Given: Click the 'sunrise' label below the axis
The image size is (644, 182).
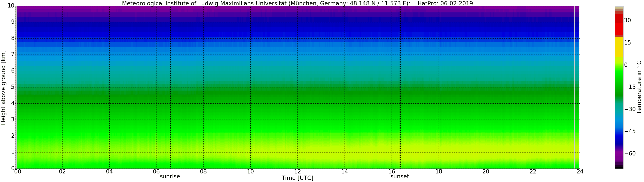Looking at the screenshot, I should click(170, 176).
